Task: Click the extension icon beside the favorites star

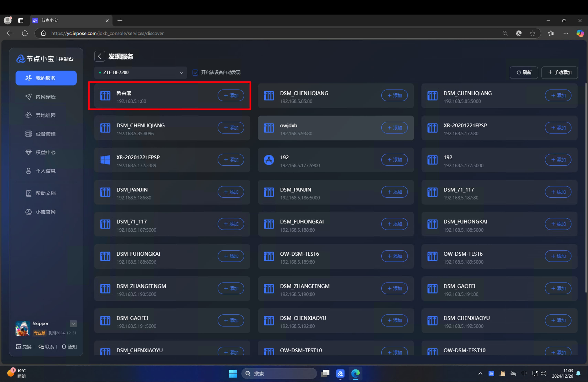Action: coord(519,33)
